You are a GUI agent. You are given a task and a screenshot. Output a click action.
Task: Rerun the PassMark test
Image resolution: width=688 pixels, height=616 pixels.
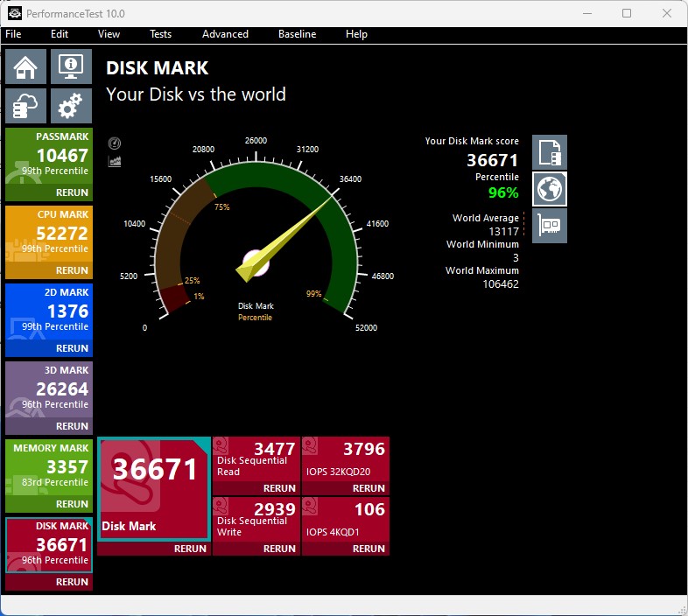click(72, 192)
